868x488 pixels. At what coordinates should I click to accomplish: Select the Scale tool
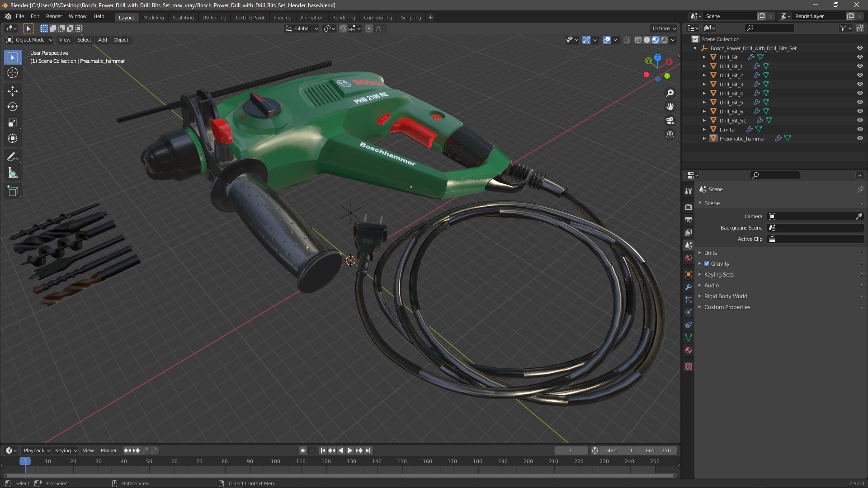pyautogui.click(x=13, y=123)
